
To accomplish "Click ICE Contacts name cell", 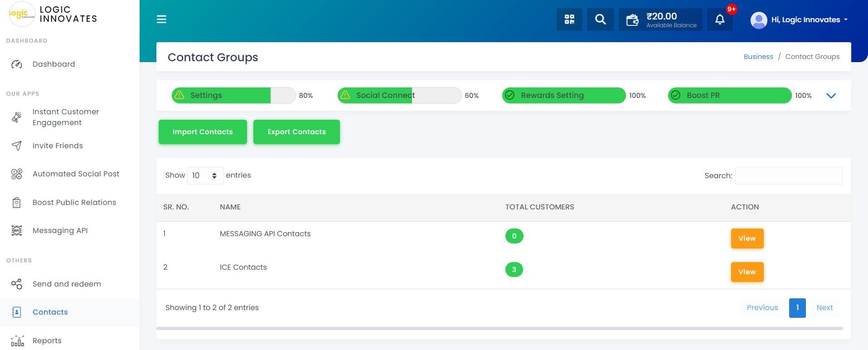I will point(243,267).
